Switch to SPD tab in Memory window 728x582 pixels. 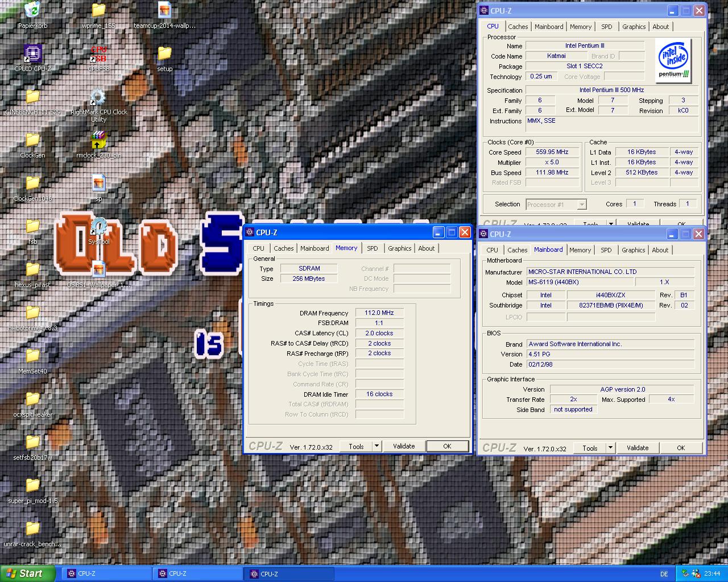[x=372, y=248]
